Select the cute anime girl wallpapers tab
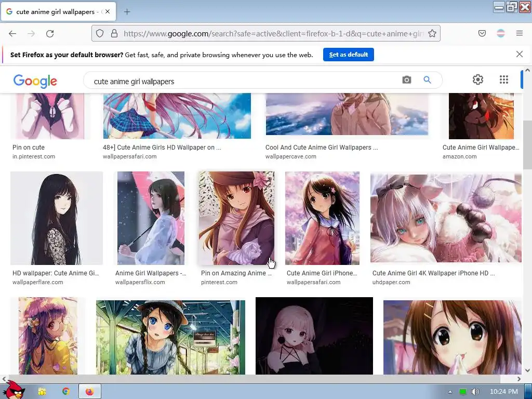This screenshot has width=532, height=399. [58, 11]
